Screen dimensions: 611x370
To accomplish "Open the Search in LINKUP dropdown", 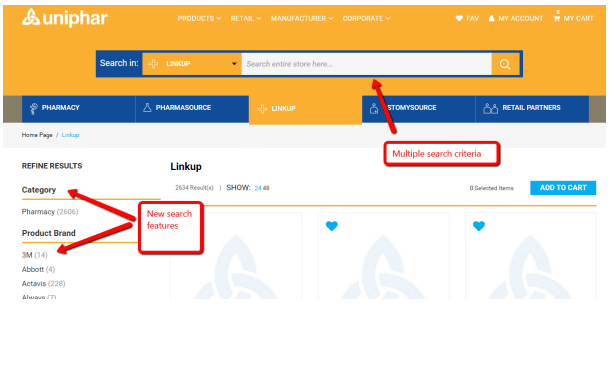I will [x=192, y=64].
